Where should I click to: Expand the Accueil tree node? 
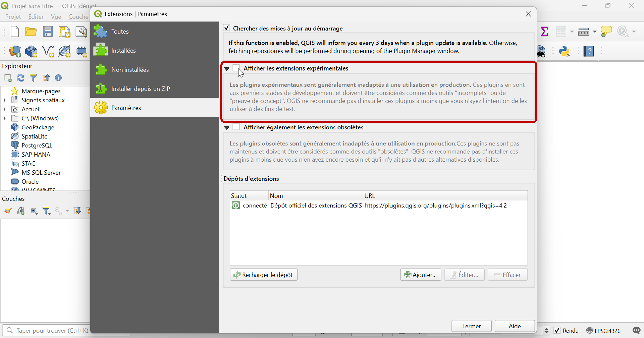(5, 109)
